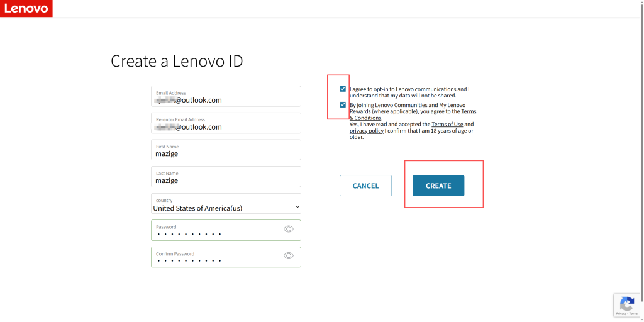Image resolution: width=644 pixels, height=322 pixels.
Task: Click the reCAPTCHA badge icon
Action: [627, 303]
